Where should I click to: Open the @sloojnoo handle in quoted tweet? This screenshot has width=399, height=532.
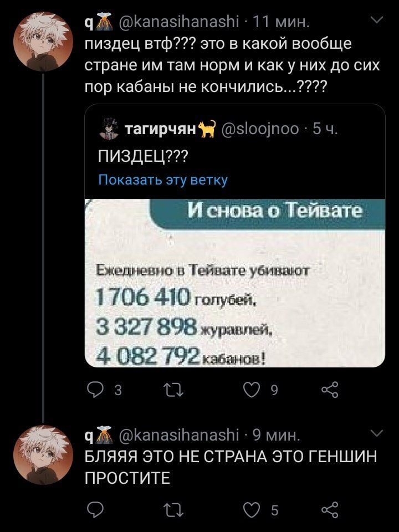(x=261, y=129)
